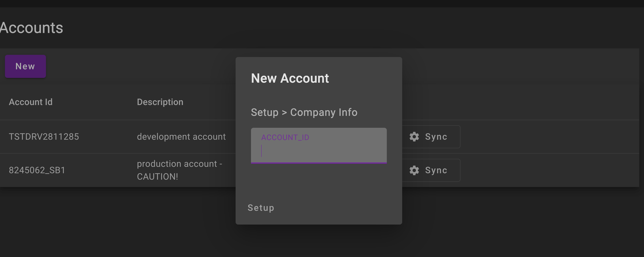This screenshot has width=644, height=257.
Task: Click the 'development account' description
Action: coord(181,137)
